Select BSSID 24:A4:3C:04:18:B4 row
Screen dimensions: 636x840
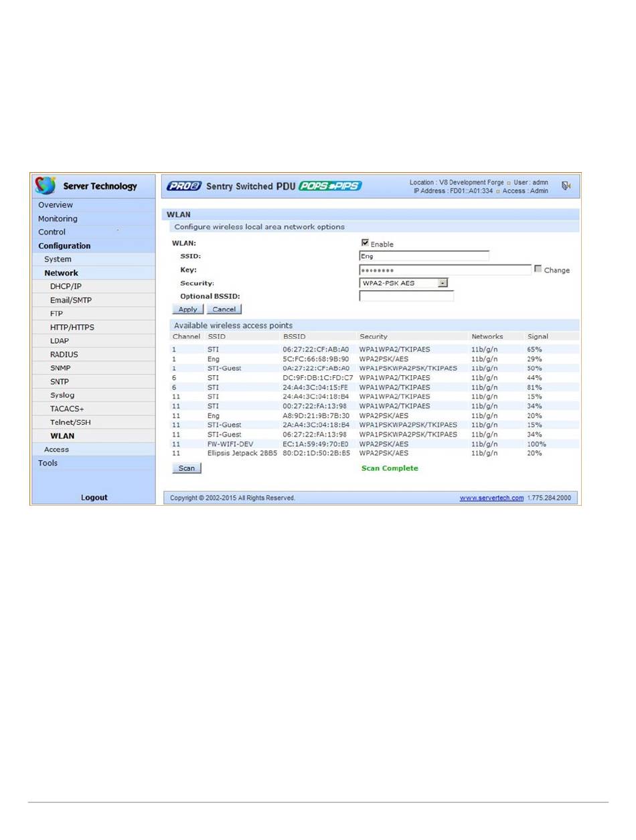pyautogui.click(x=375, y=397)
